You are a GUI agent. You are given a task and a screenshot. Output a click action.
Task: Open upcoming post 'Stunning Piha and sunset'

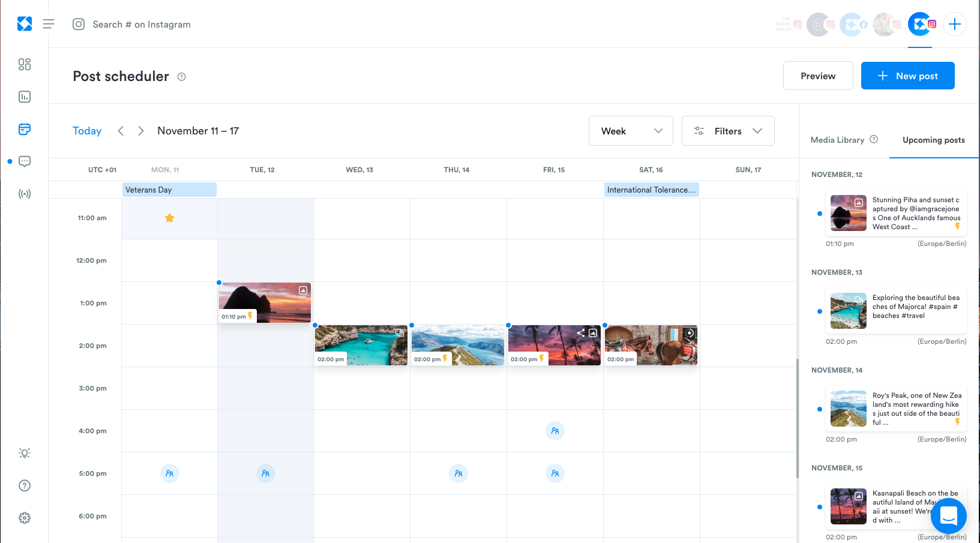click(896, 213)
